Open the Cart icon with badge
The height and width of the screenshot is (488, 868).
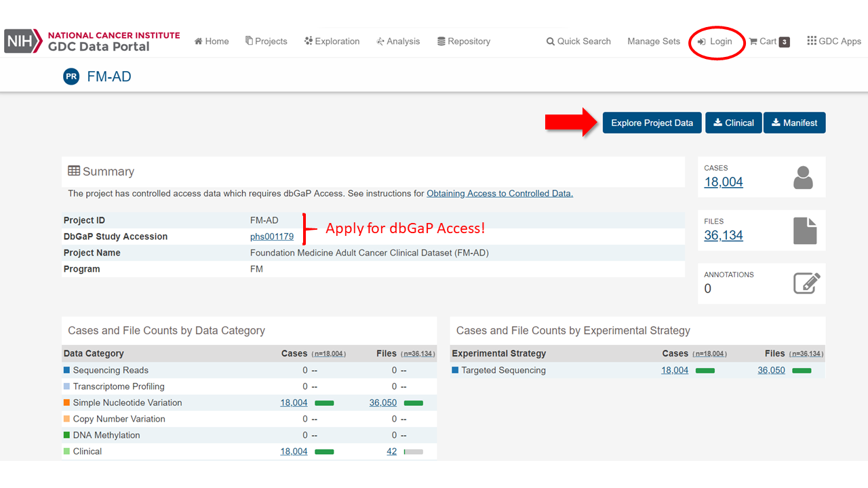click(x=769, y=41)
